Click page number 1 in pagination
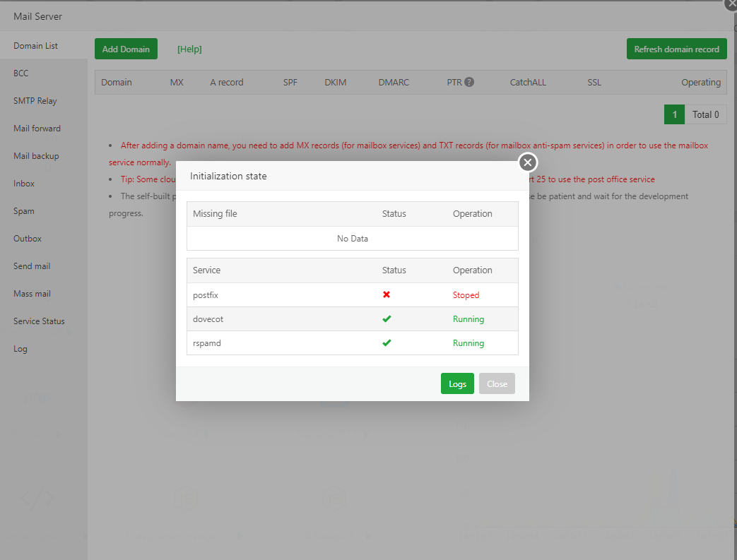This screenshot has height=560, width=737. click(x=675, y=114)
